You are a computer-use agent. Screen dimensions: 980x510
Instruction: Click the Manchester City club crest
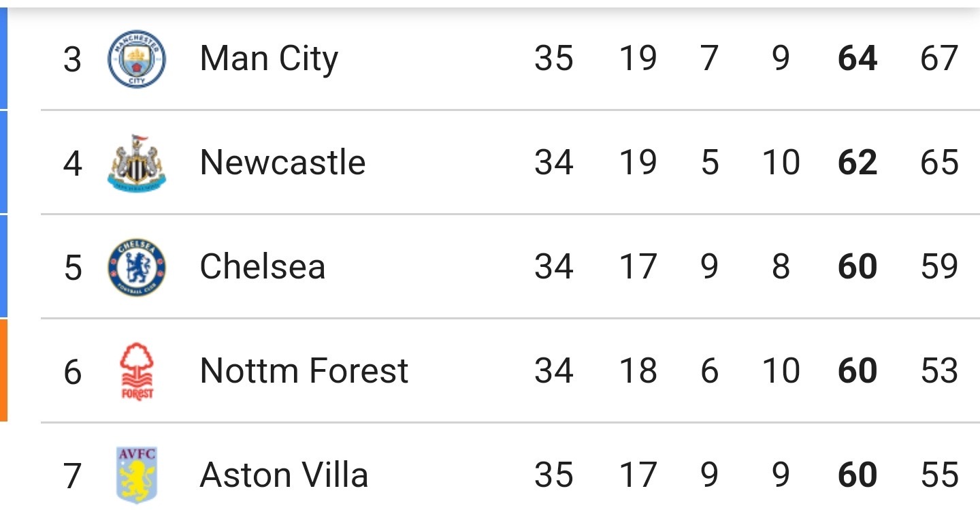[137, 59]
